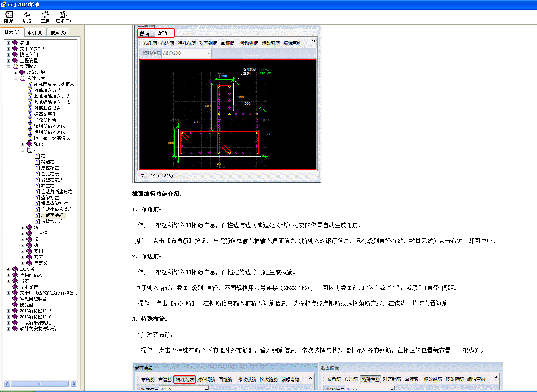This screenshot has height=392, width=537.
Task: Expand the 门窗洞 node
Action: coord(22,233)
